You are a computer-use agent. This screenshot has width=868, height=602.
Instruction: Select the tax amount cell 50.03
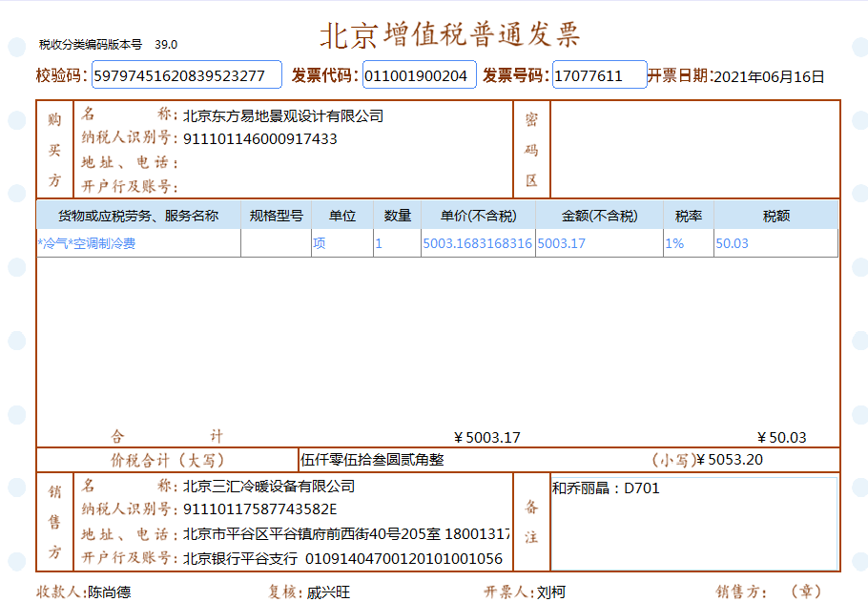point(776,243)
